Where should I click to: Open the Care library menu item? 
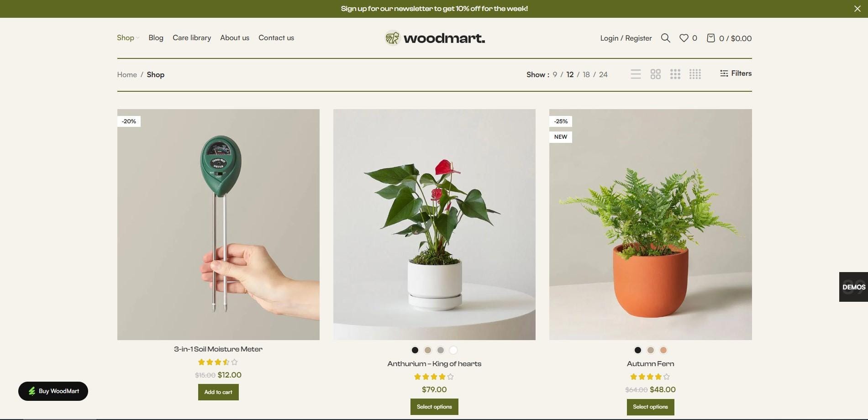pos(192,38)
